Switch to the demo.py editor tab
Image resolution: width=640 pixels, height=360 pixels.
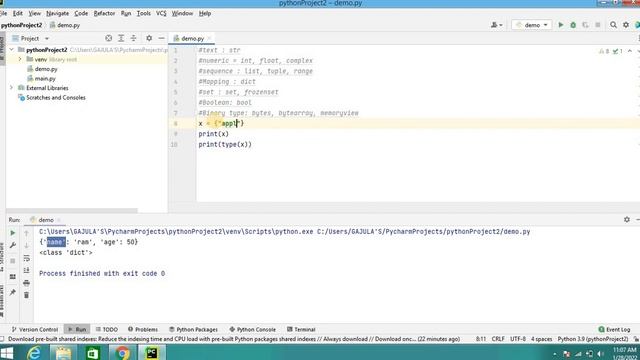[192, 38]
